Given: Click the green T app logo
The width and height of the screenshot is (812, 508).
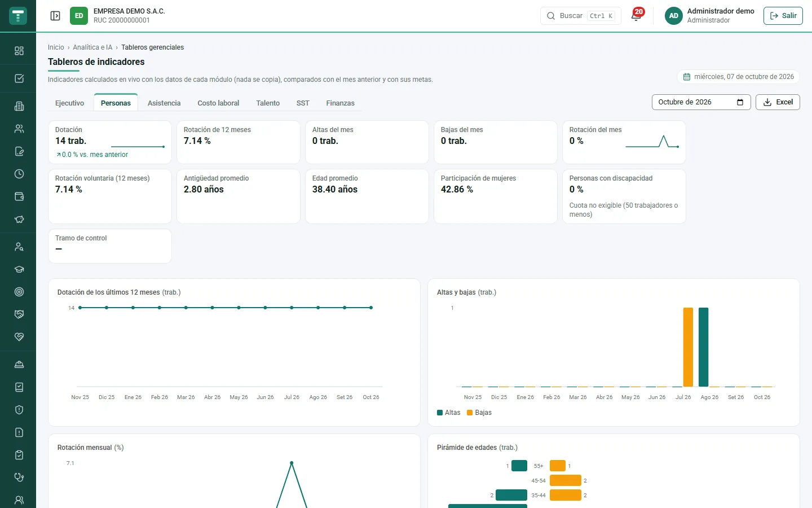Looking at the screenshot, I should point(18,16).
